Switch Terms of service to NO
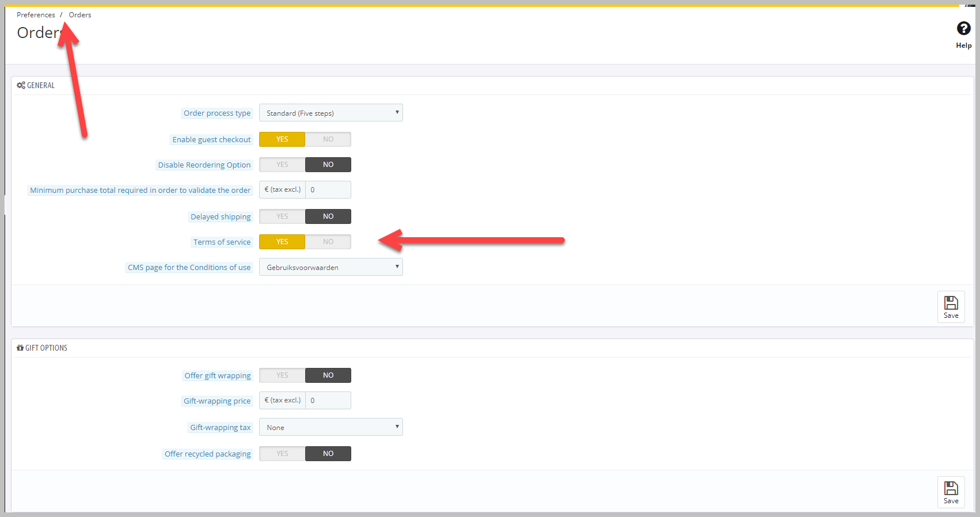The height and width of the screenshot is (517, 980). point(328,242)
